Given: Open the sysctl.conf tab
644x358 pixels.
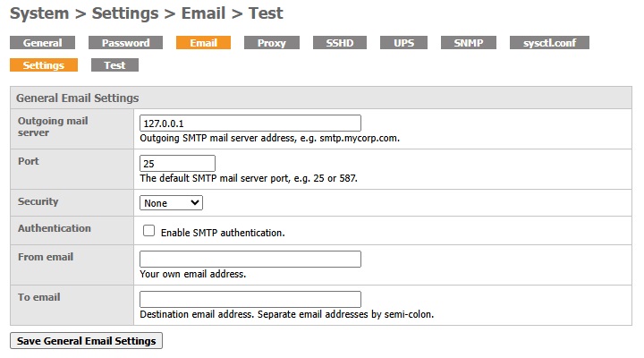Looking at the screenshot, I should click(549, 43).
